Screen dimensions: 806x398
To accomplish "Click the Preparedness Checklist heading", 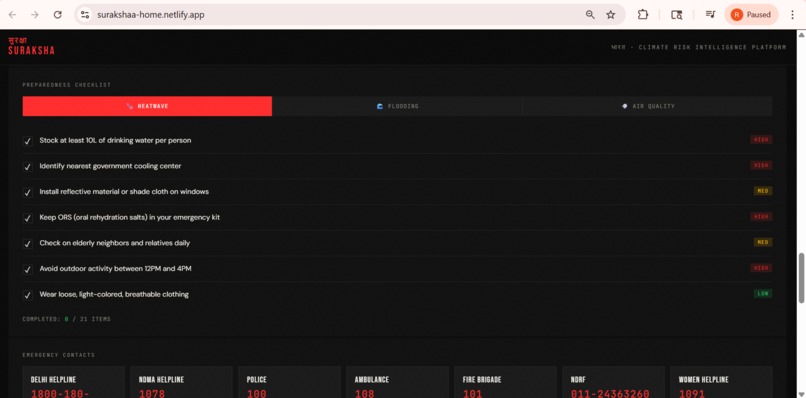I will coord(66,85).
